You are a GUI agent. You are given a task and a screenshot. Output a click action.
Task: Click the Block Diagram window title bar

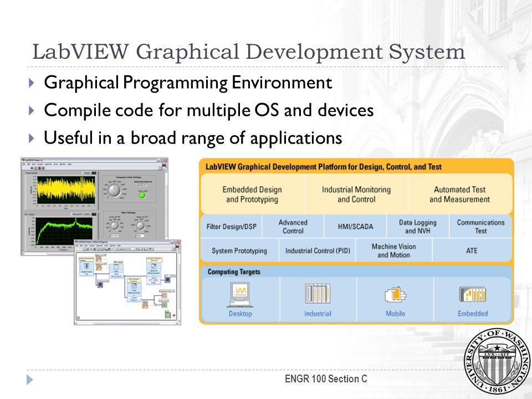click(127, 242)
